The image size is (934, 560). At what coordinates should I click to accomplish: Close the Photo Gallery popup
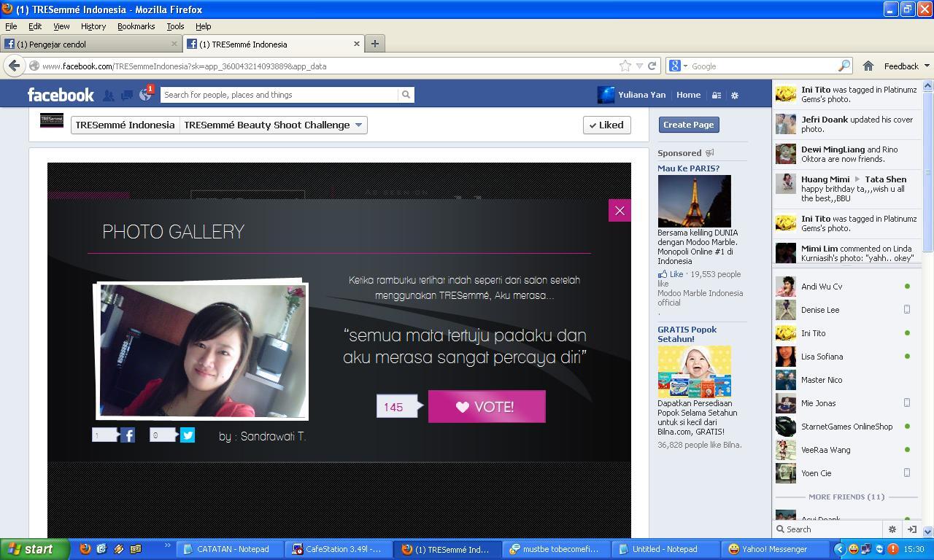point(620,211)
